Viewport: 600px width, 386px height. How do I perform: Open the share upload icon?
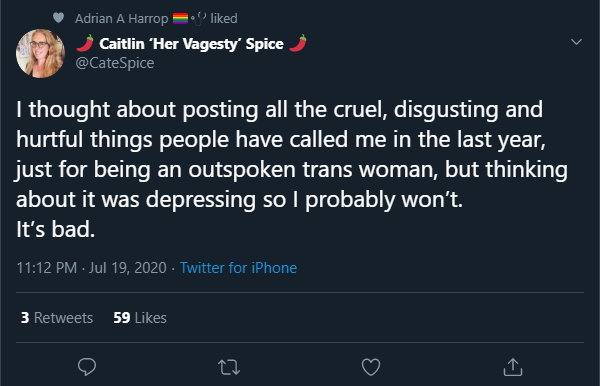[513, 367]
